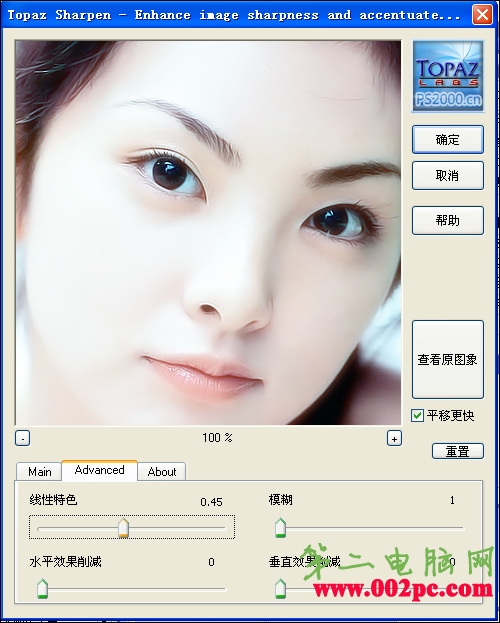
Task: Zoom in with the plus button
Action: click(394, 439)
